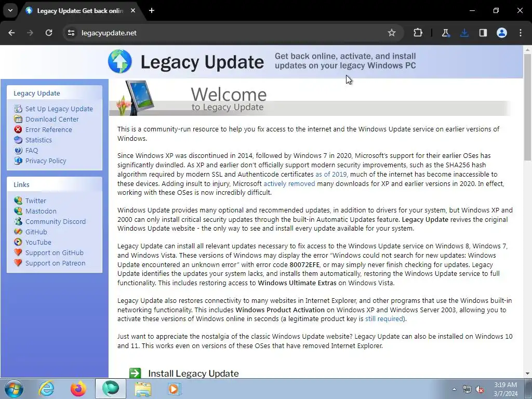Go back to previous page
The height and width of the screenshot is (399, 532).
(11, 33)
